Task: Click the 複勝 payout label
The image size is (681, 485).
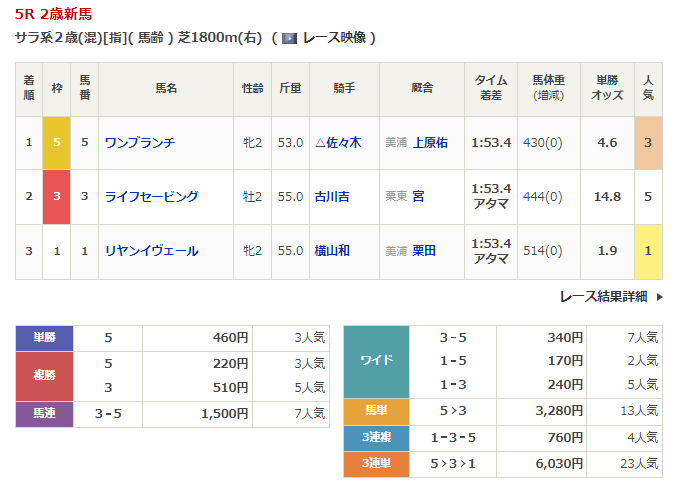Action: (x=45, y=376)
